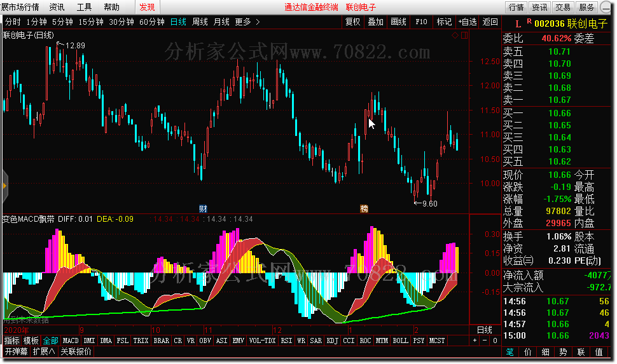Click the 财 marker on the chart
This screenshot has width=617, height=364.
pos(203,209)
